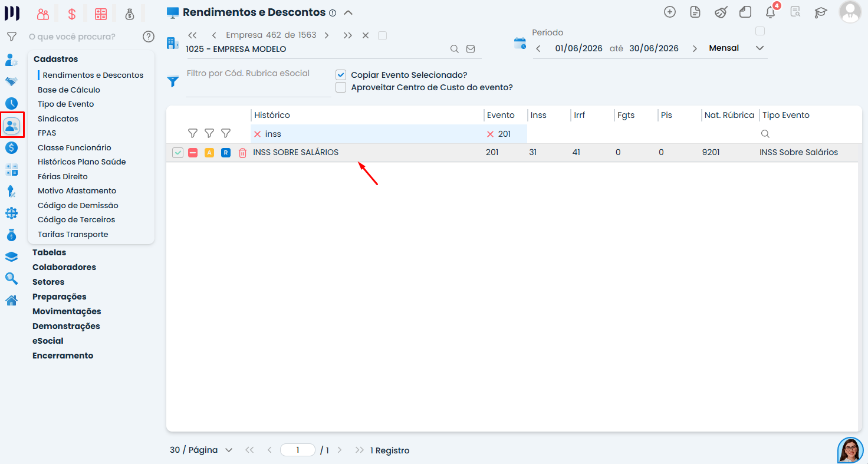The image size is (868, 464).
Task: Open the red calculator grid icon in top bar
Action: coord(101,14)
